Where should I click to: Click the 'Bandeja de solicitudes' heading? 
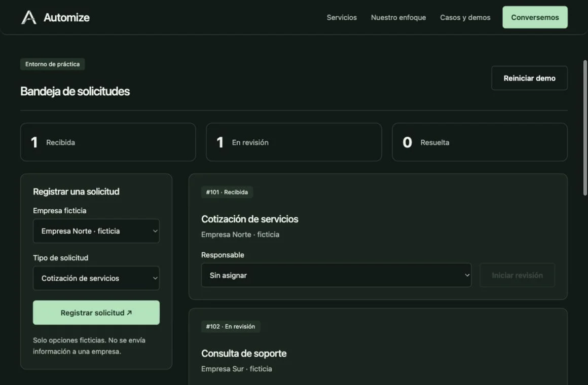click(75, 91)
